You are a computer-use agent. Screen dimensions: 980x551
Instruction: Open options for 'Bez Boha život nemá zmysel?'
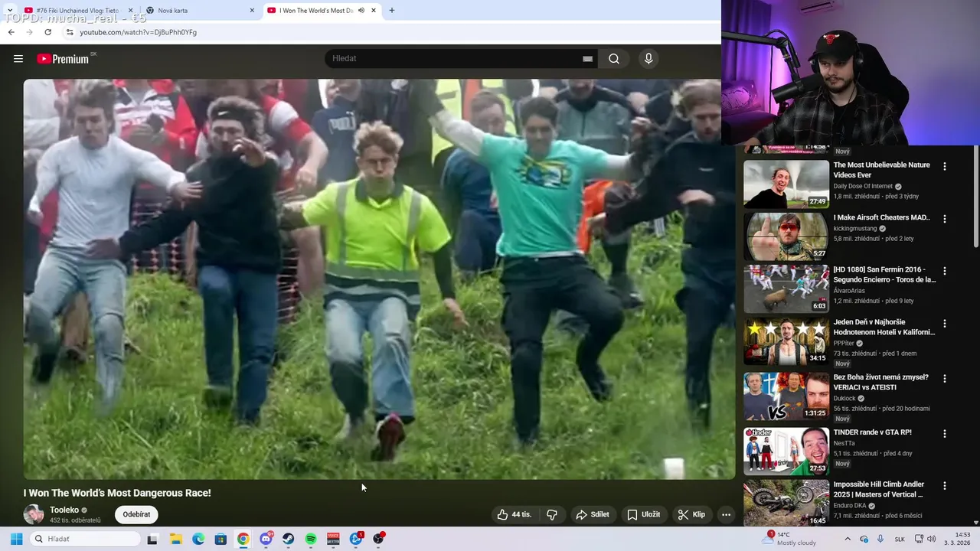tap(944, 379)
